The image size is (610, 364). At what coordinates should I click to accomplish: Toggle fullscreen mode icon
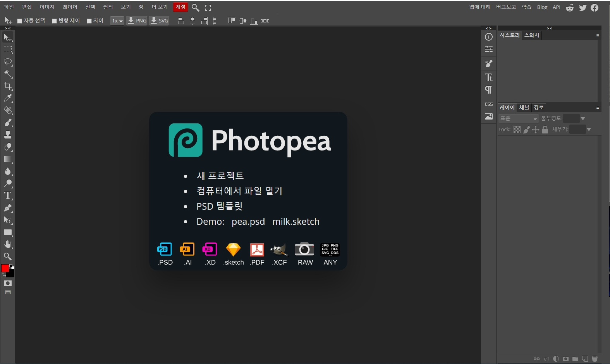[x=208, y=7]
